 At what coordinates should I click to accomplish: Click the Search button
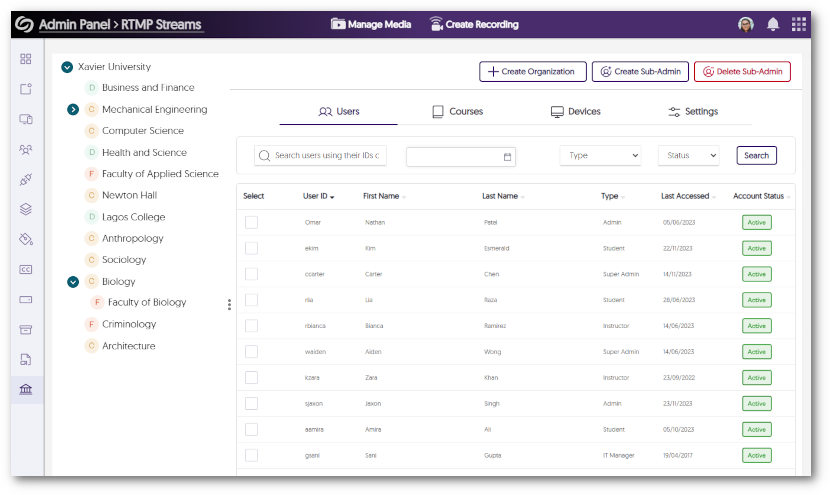click(756, 156)
